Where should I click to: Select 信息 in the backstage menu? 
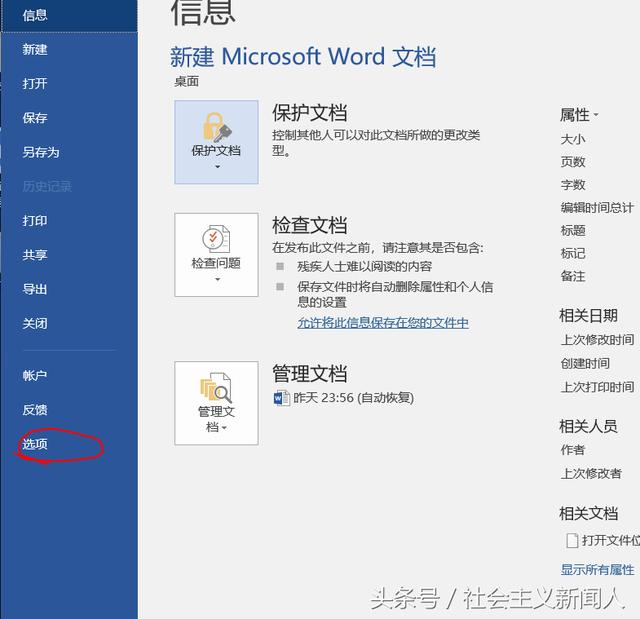click(x=69, y=16)
